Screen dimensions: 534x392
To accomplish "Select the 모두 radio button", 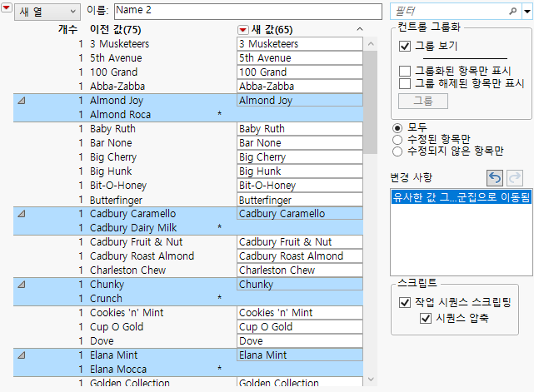I will coord(397,128).
